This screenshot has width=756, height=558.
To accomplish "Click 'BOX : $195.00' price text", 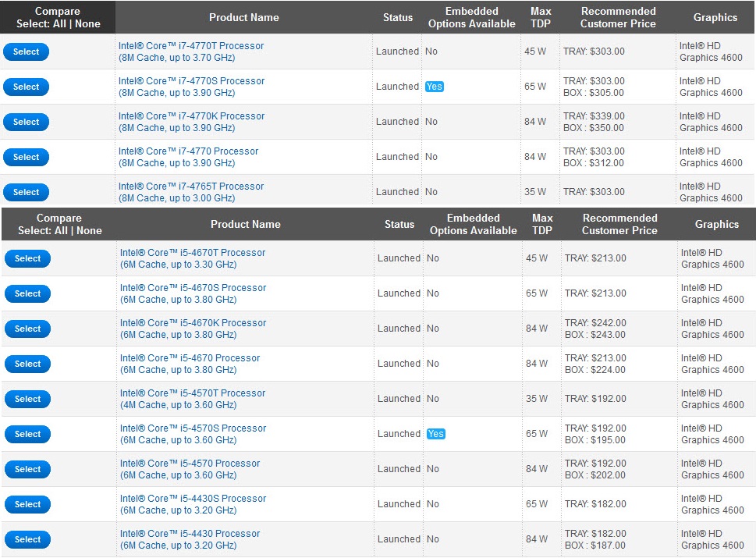I will click(595, 440).
